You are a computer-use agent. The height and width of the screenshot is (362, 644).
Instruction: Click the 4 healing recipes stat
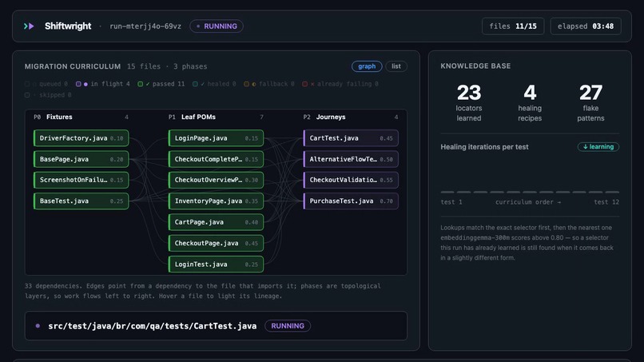[x=530, y=103]
